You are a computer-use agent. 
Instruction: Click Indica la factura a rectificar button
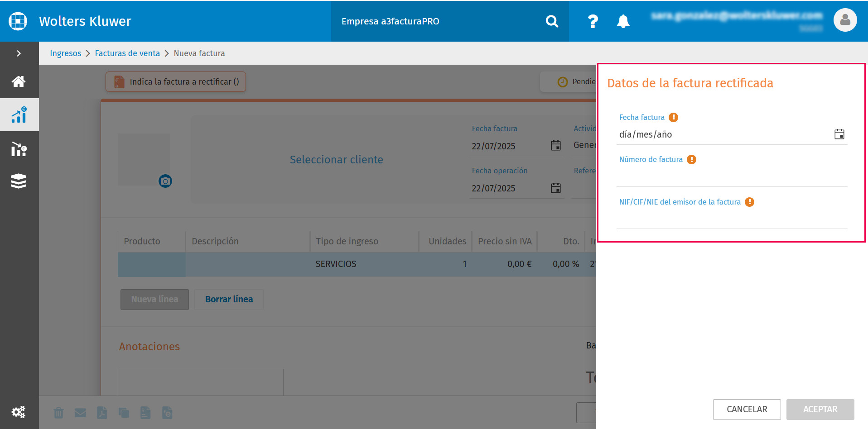coord(176,82)
